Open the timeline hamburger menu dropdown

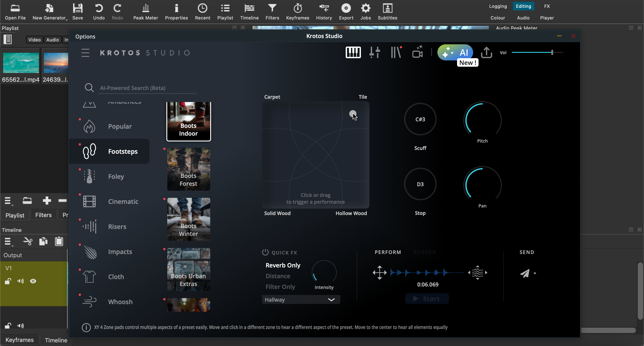coord(8,241)
